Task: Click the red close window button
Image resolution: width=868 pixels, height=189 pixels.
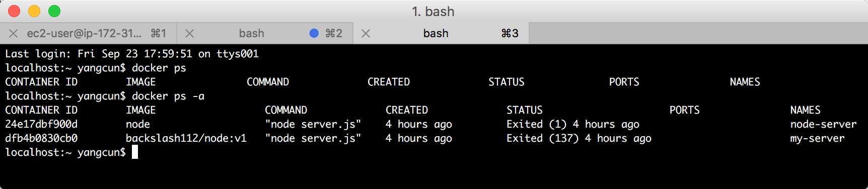Action: [14, 11]
